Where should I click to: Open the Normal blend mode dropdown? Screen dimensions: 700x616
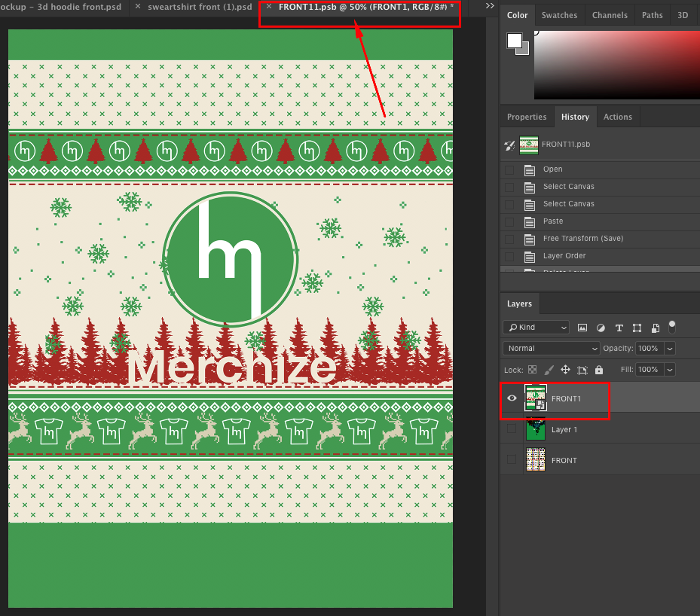click(551, 349)
